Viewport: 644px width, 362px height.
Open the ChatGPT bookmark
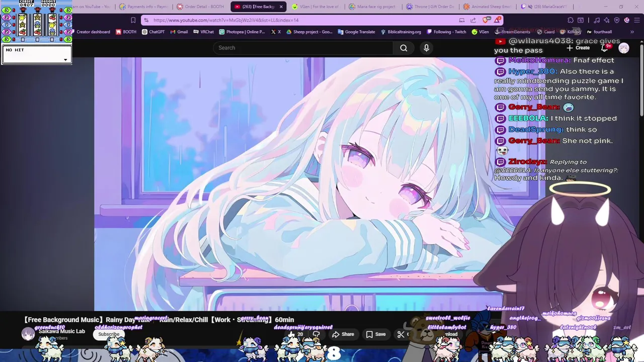click(153, 32)
